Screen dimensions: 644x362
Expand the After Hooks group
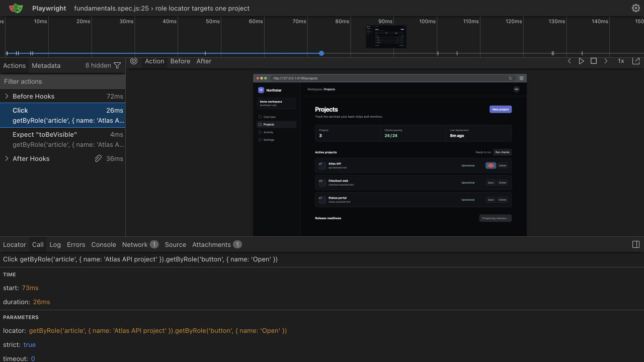(7, 158)
